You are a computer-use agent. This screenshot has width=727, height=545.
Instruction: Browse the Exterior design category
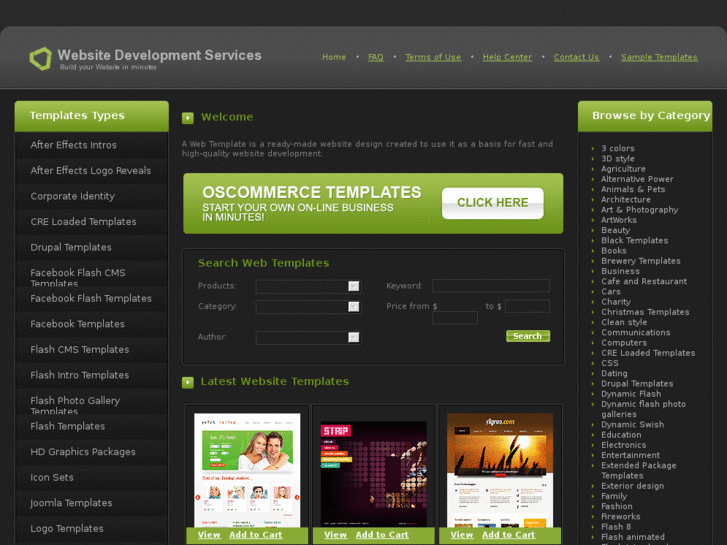coord(632,486)
